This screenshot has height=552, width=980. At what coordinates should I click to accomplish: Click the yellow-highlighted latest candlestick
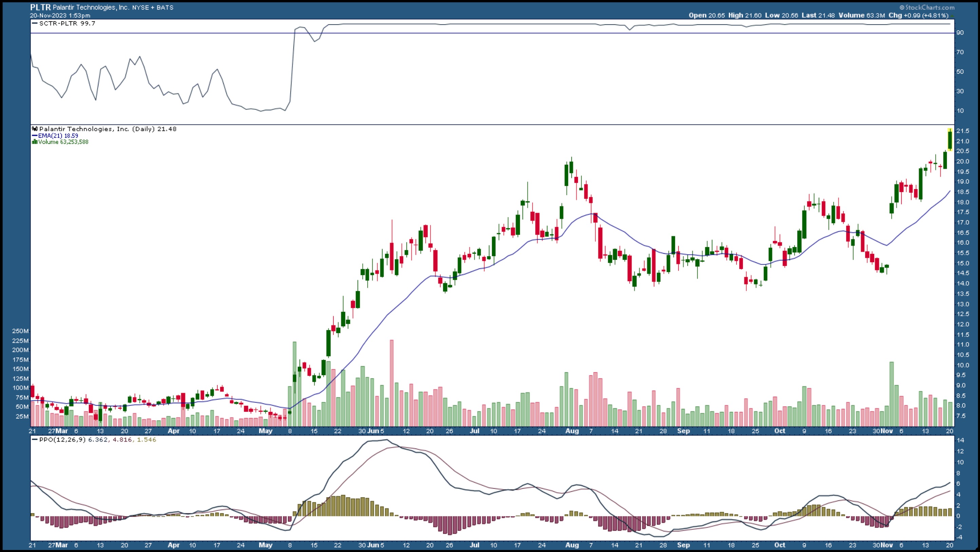coord(950,140)
